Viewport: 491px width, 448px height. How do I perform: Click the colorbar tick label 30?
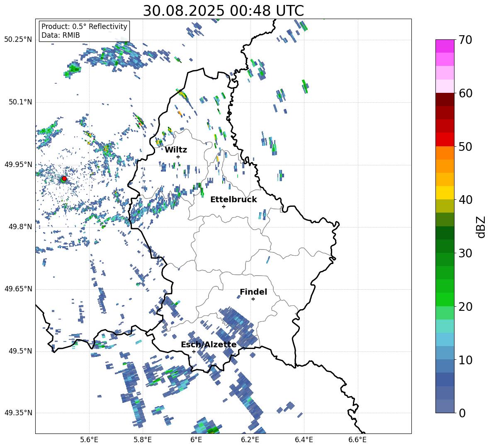tap(465, 253)
